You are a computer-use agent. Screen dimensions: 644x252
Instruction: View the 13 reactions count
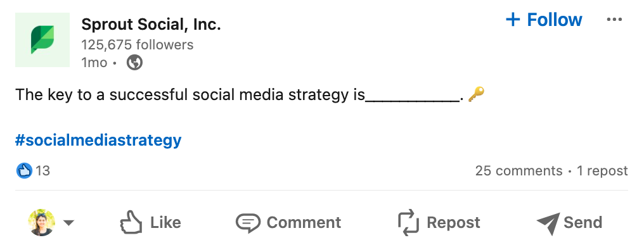42,170
